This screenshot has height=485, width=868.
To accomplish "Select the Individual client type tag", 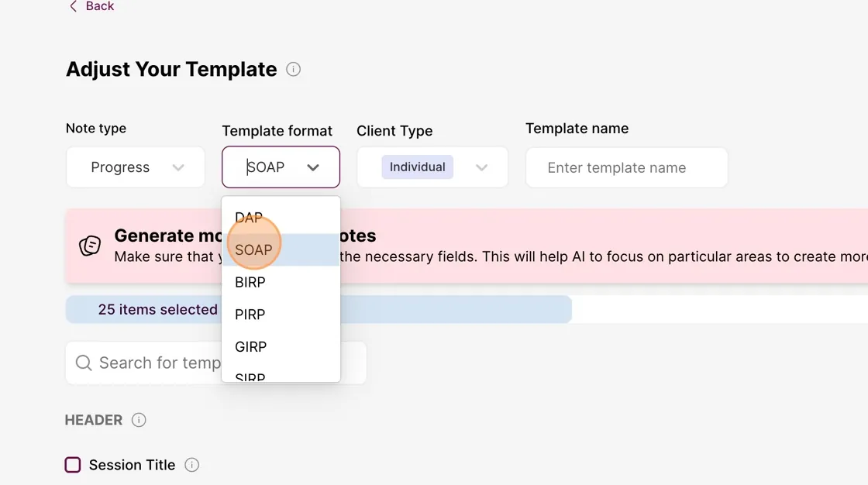I will (418, 167).
